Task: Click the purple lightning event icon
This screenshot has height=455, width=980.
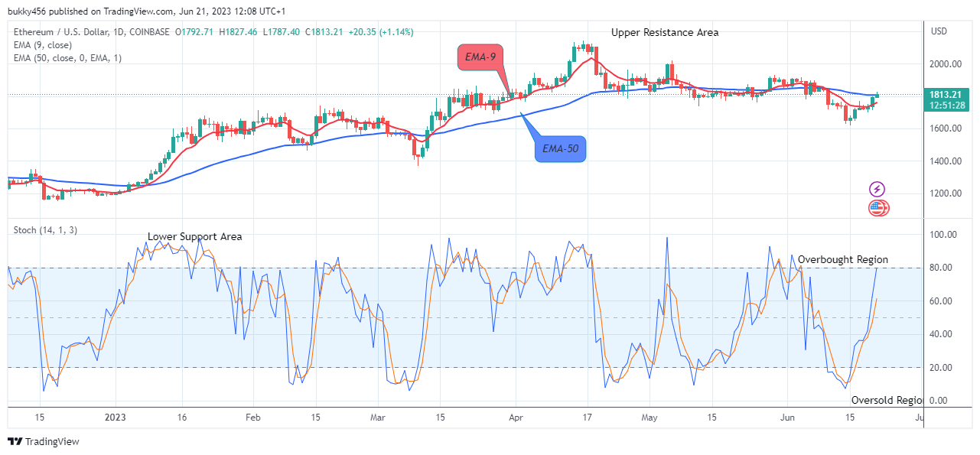Action: tap(877, 189)
